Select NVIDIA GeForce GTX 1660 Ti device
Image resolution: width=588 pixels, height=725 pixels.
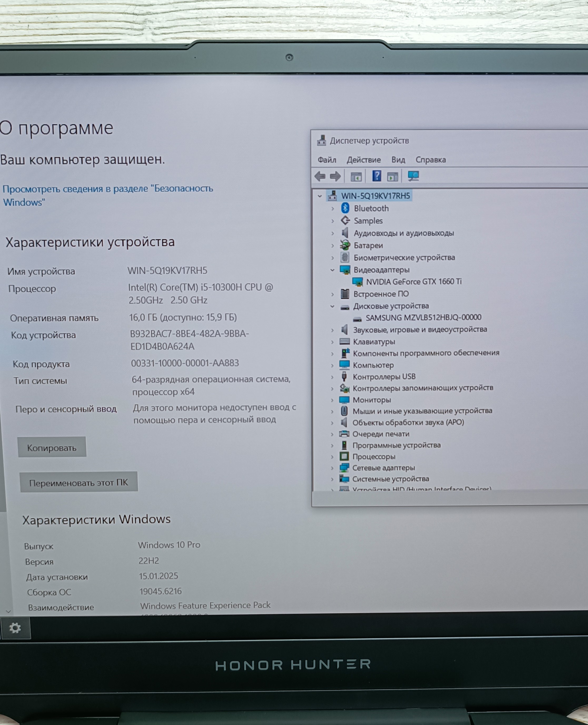(414, 282)
